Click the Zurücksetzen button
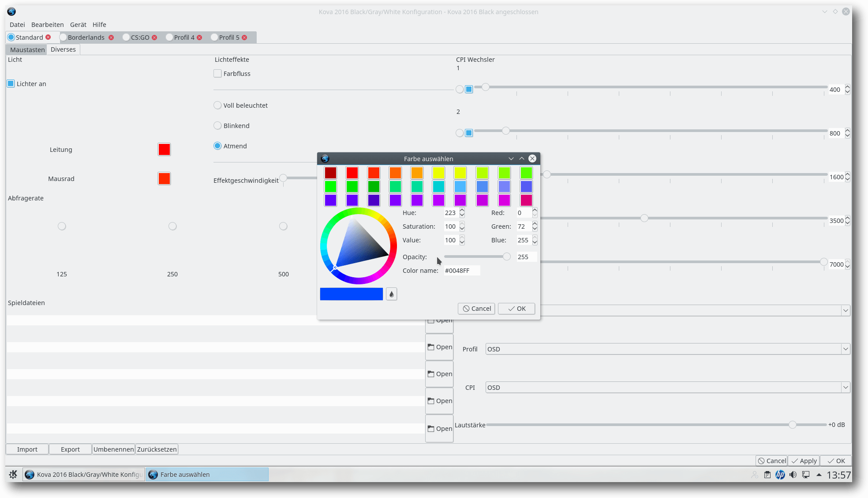Image resolution: width=868 pixels, height=498 pixels. (x=157, y=449)
